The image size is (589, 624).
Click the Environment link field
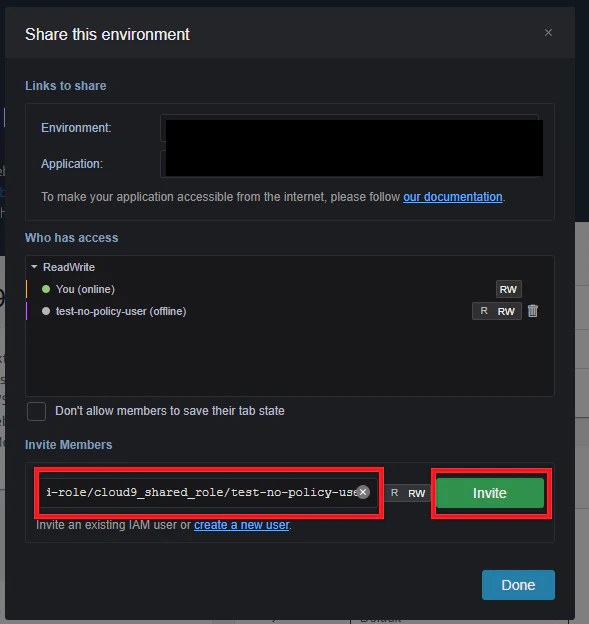tap(349, 128)
